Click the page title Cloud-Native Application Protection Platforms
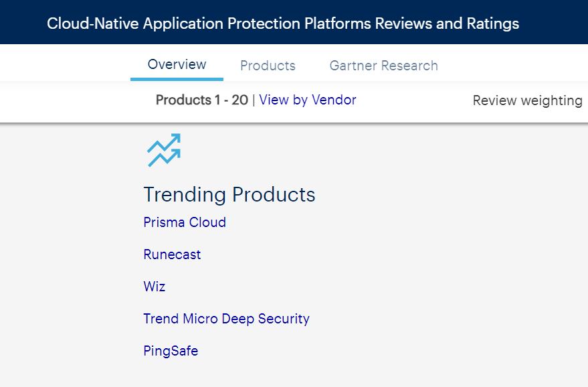This screenshot has width=588, height=387. tap(283, 23)
